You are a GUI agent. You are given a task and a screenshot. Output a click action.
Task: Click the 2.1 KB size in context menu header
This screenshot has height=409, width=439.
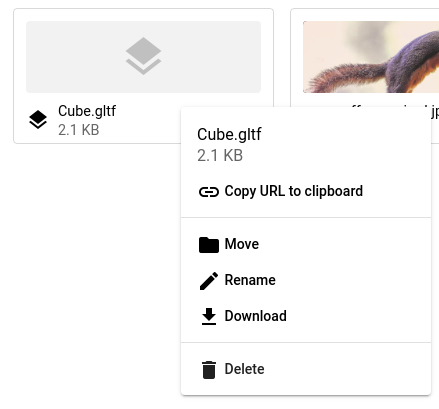click(220, 155)
